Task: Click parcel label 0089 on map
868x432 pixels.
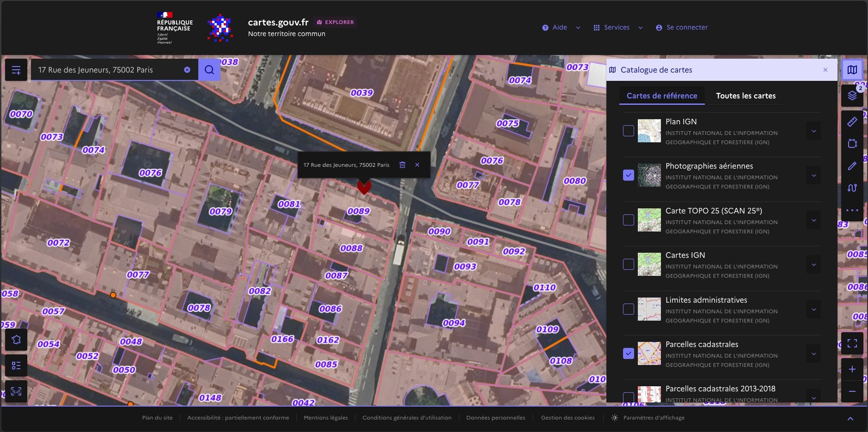Action: point(359,211)
